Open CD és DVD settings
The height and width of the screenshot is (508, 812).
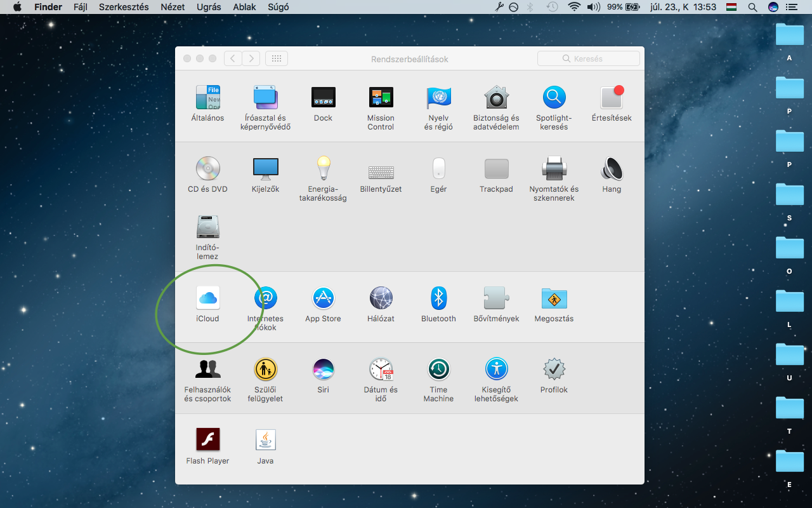[207, 175]
